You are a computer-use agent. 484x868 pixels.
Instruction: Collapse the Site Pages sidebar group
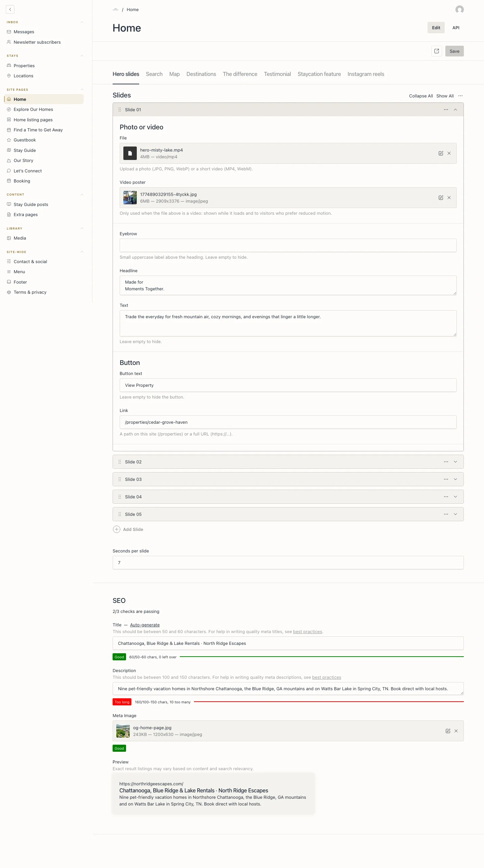coord(82,90)
